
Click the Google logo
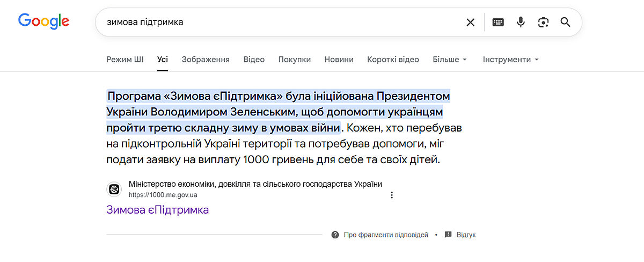pyautogui.click(x=43, y=21)
